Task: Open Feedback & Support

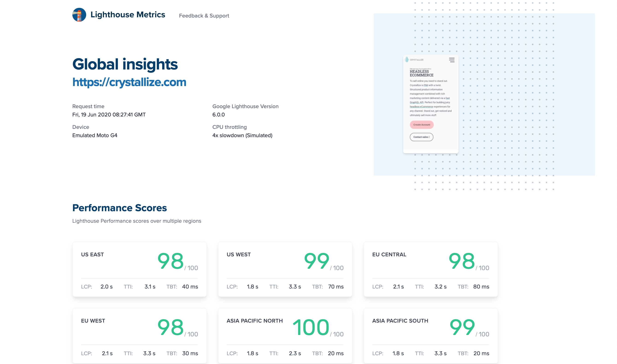Action: click(204, 16)
